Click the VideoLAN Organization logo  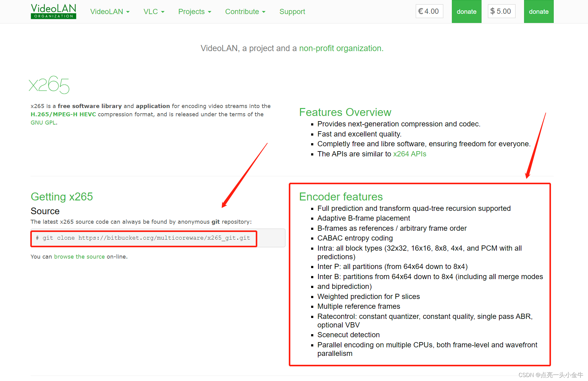pyautogui.click(x=54, y=11)
